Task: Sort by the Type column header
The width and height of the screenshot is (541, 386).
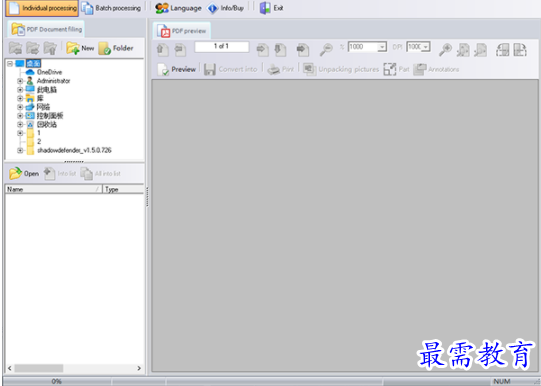Action: click(124, 189)
